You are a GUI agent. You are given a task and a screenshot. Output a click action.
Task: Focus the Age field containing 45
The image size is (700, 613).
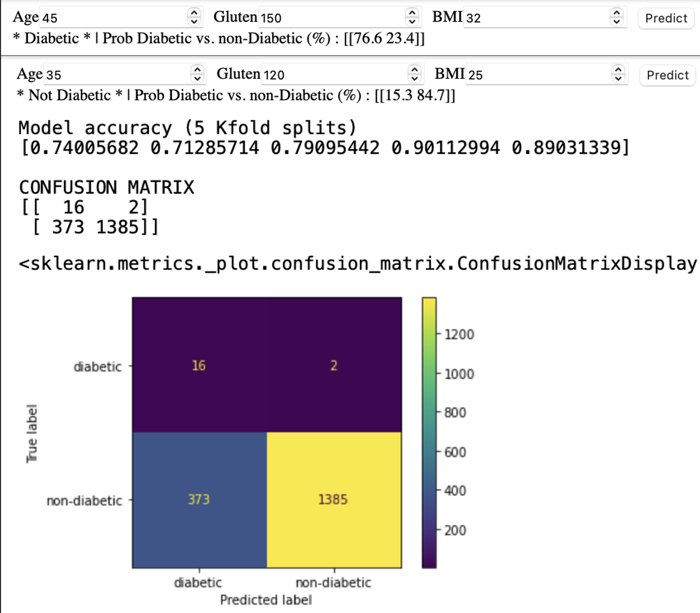[121, 18]
